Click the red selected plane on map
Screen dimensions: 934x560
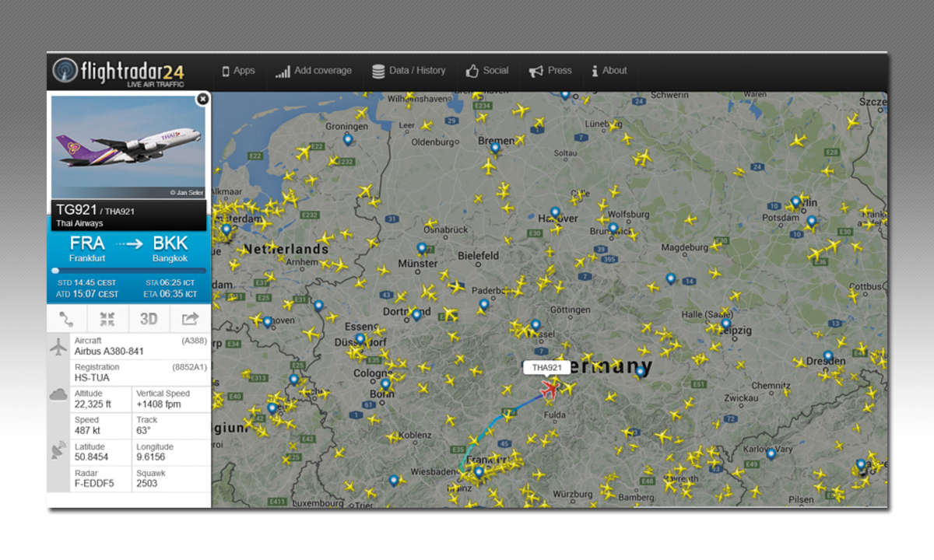pyautogui.click(x=550, y=387)
